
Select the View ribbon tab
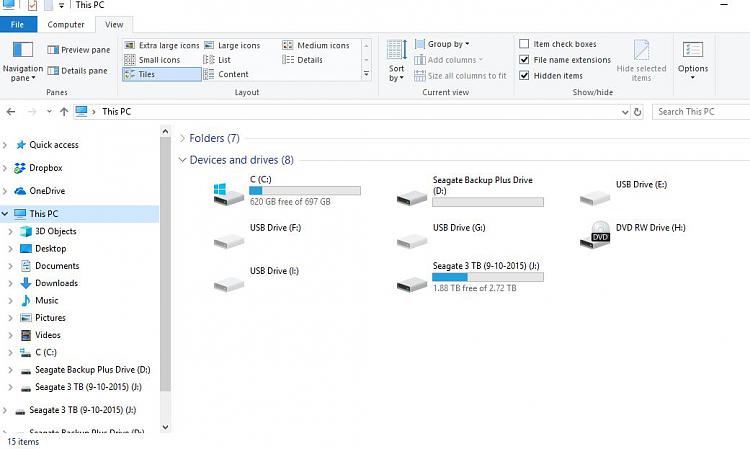click(x=114, y=24)
